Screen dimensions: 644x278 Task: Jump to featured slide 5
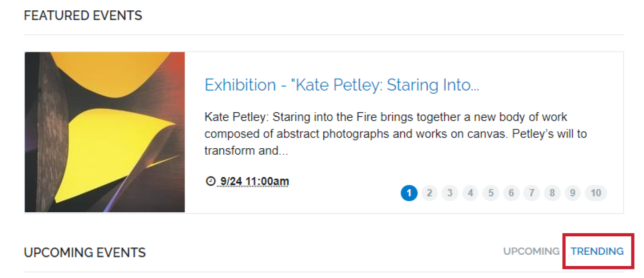coord(491,193)
